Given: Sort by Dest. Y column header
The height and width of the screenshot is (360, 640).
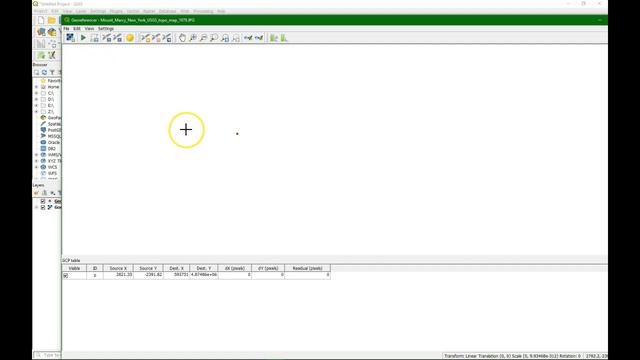Looking at the screenshot, I should tap(204, 268).
